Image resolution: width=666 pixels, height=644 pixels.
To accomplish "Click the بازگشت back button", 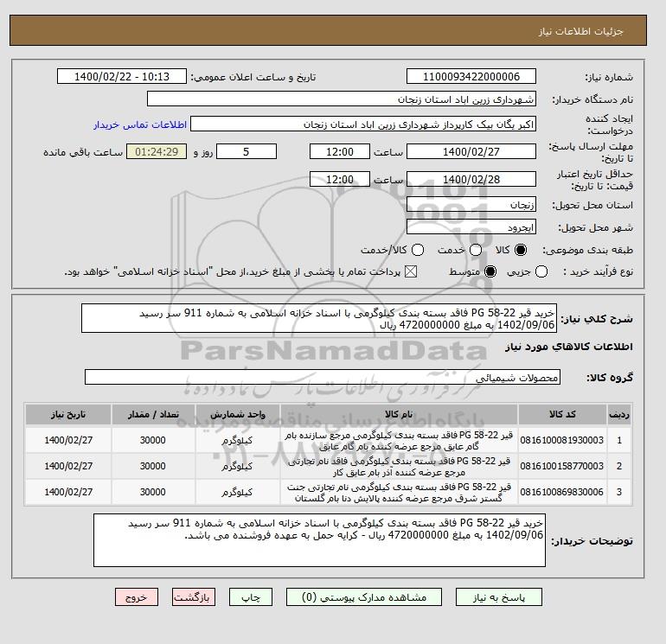I will pyautogui.click(x=194, y=596).
